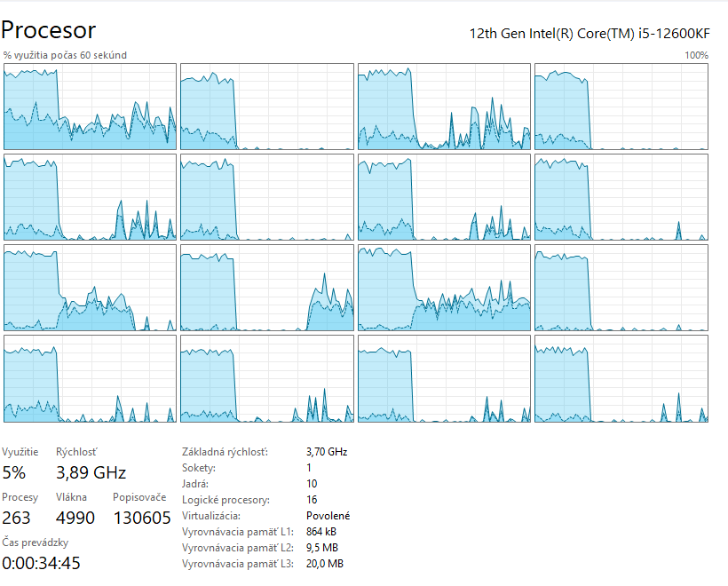
Task: Select the bottom-left CPU core utilization graph
Action: click(x=89, y=379)
